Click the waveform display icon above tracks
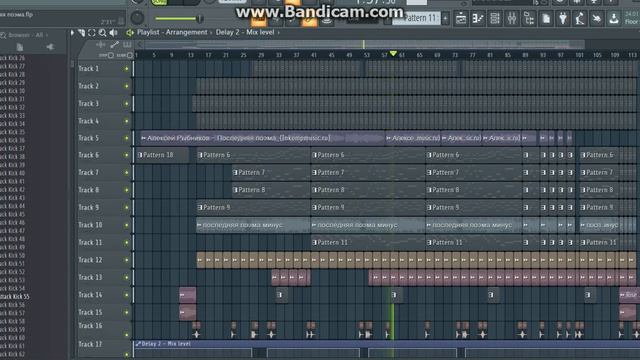 (101, 44)
